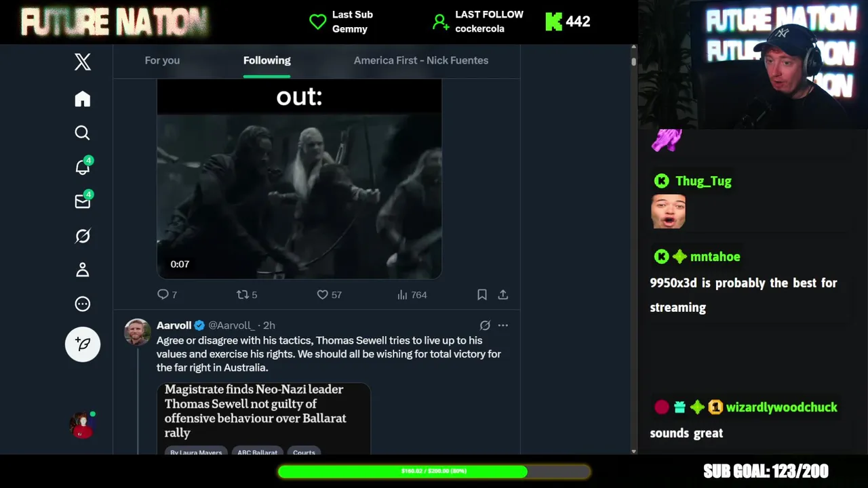Open Aarvoll display name link

click(x=174, y=325)
